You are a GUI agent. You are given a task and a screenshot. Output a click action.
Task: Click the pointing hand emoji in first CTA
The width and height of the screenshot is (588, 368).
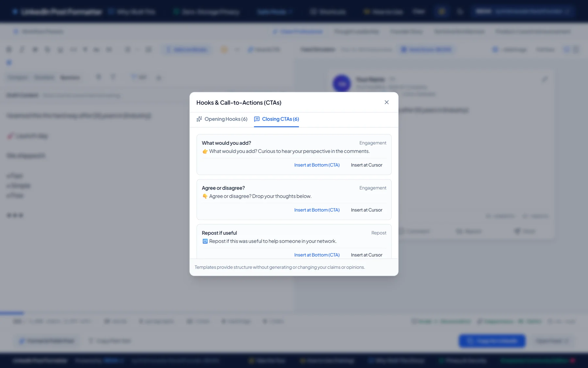point(205,151)
